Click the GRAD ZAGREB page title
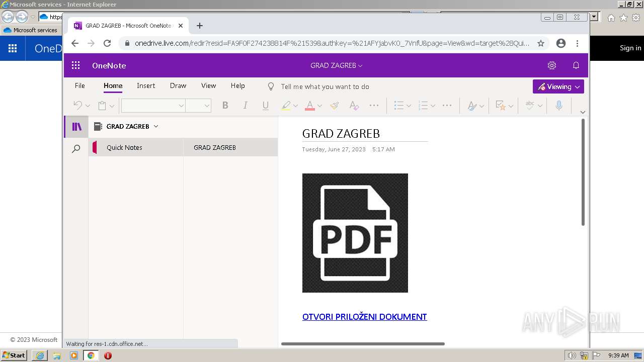644x362 pixels. click(341, 134)
